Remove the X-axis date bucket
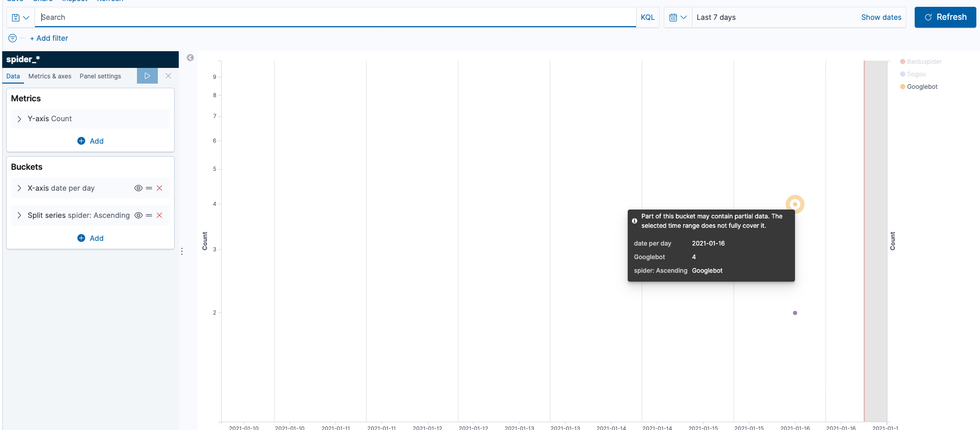 [159, 188]
